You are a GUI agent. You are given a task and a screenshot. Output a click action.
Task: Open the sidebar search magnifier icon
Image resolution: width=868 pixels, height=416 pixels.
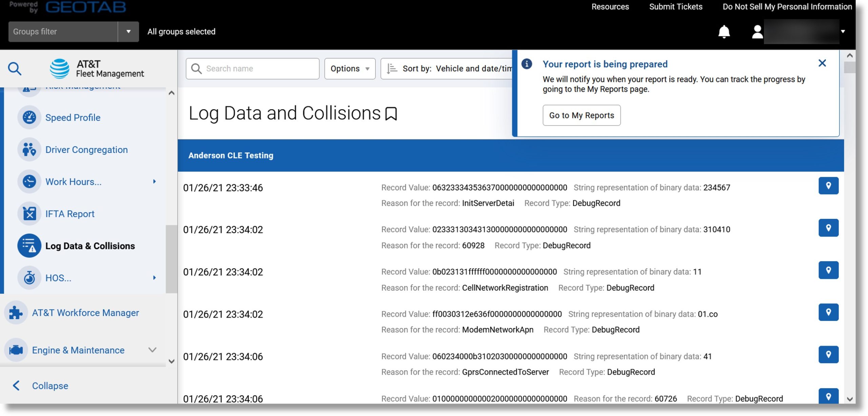point(15,68)
